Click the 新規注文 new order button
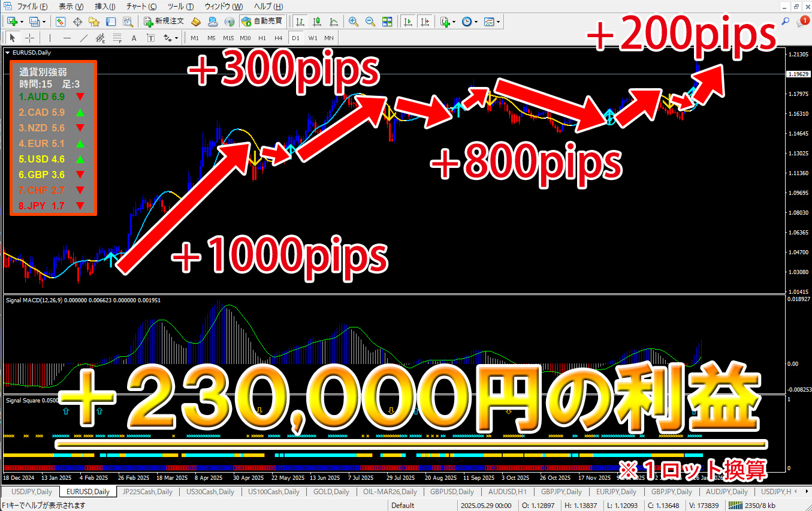The height and width of the screenshot is (511, 812). click(x=164, y=22)
